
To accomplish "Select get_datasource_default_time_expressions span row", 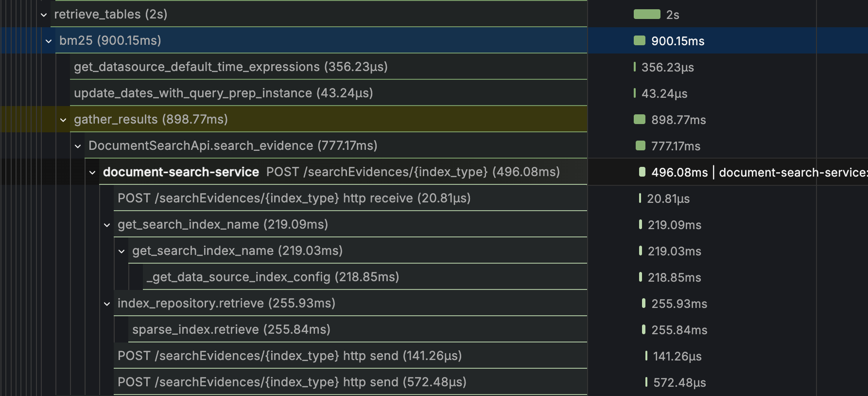I will click(230, 67).
